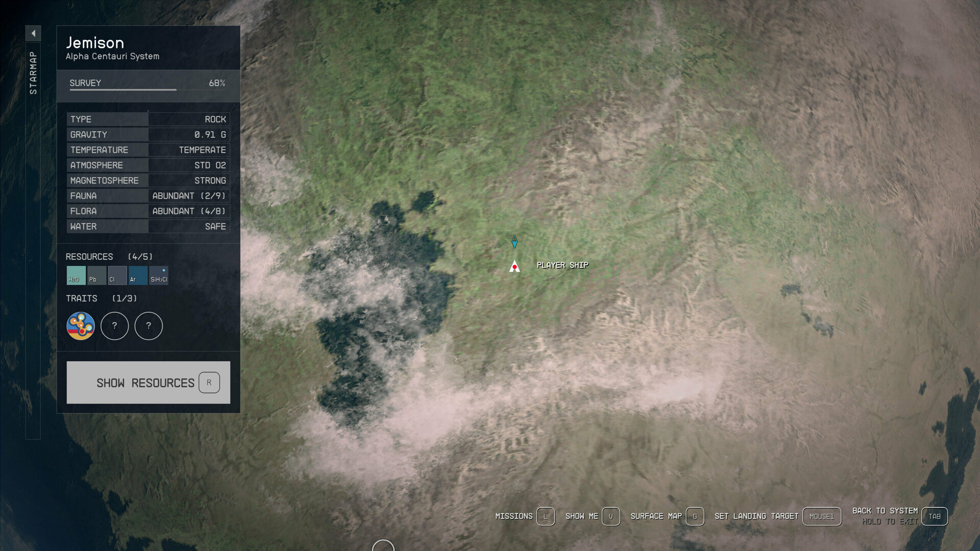Viewport: 980px width, 551px height.
Task: Select the Pb lead resource tile
Action: [x=96, y=275]
